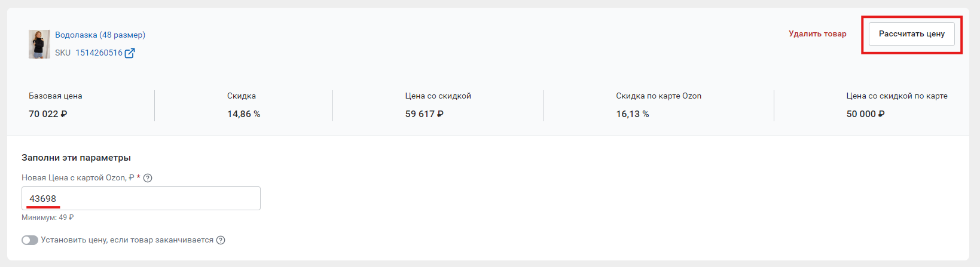Click the Установить цену, если товар заканчивается label text
This screenshot has height=267, width=980.
click(x=127, y=240)
